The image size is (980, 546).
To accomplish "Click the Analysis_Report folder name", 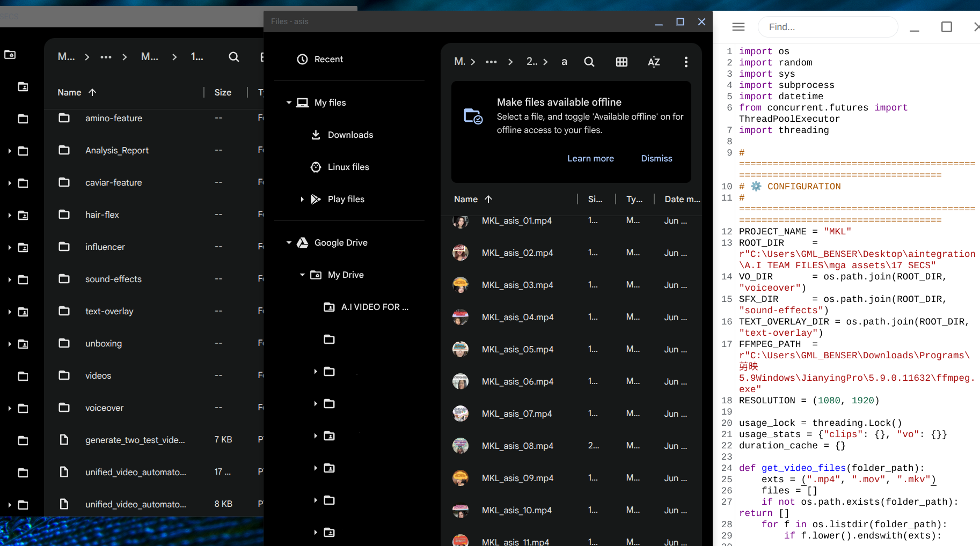I will click(x=117, y=150).
